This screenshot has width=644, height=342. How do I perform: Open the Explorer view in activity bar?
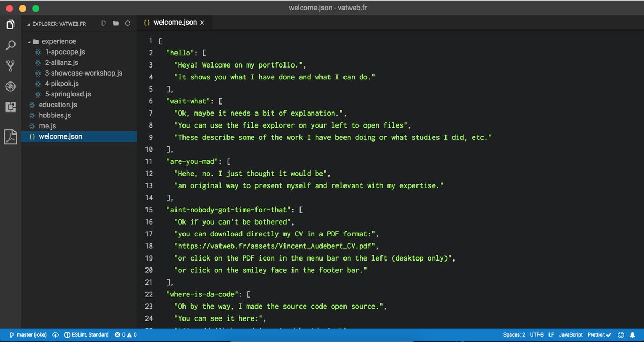tap(10, 25)
